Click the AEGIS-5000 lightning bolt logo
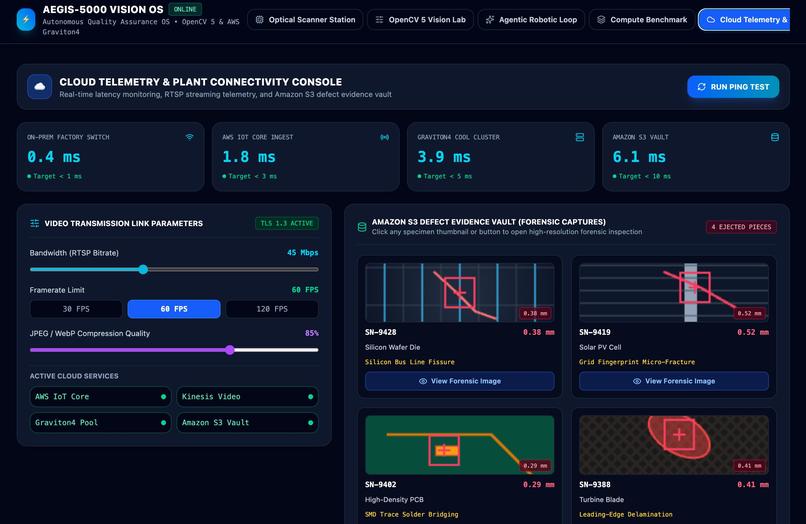Image resolution: width=806 pixels, height=524 pixels. click(x=26, y=20)
